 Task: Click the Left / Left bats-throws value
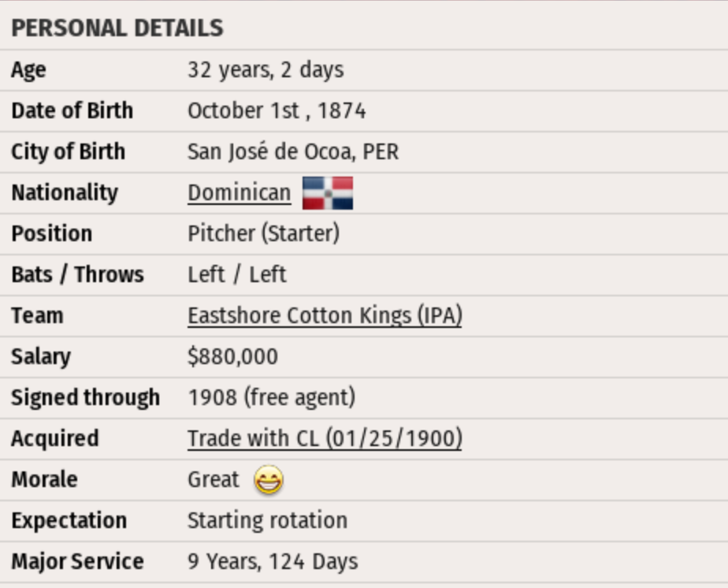pos(236,275)
